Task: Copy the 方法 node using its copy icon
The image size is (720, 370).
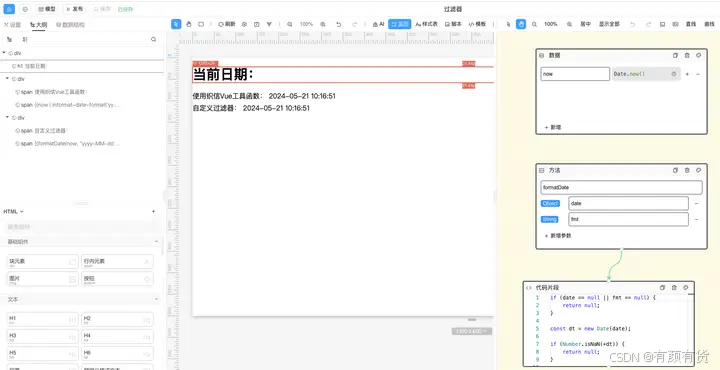Action: 675,170
